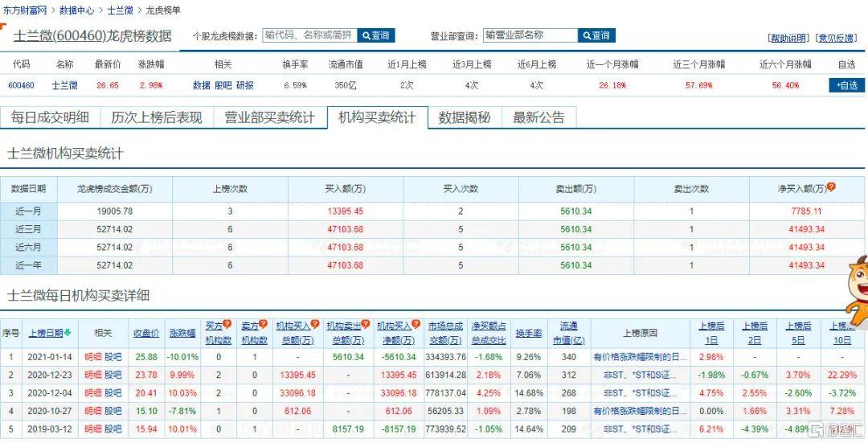
Task: Open help icon beside 净买入额(万) header
Action: tap(831, 187)
